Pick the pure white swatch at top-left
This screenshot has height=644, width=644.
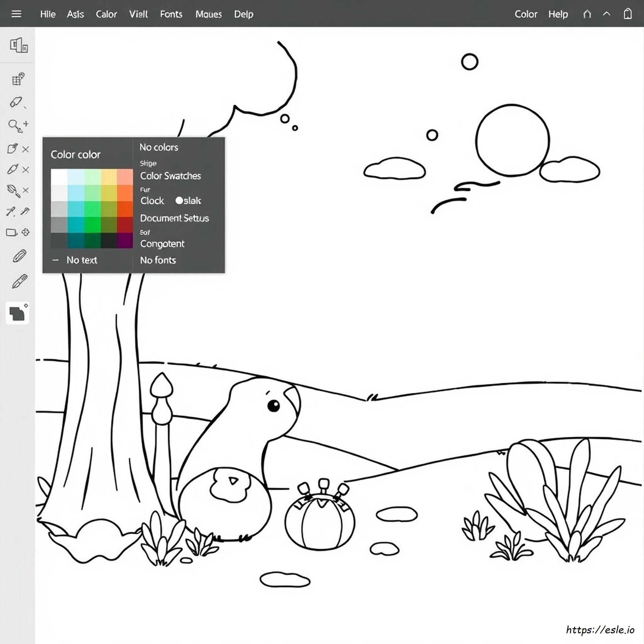pos(59,177)
